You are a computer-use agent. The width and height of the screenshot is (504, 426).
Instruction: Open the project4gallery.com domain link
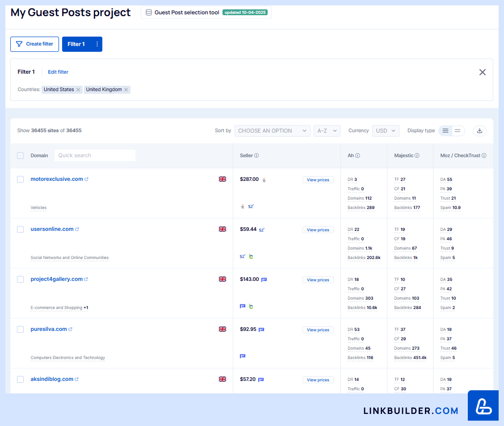pyautogui.click(x=57, y=279)
